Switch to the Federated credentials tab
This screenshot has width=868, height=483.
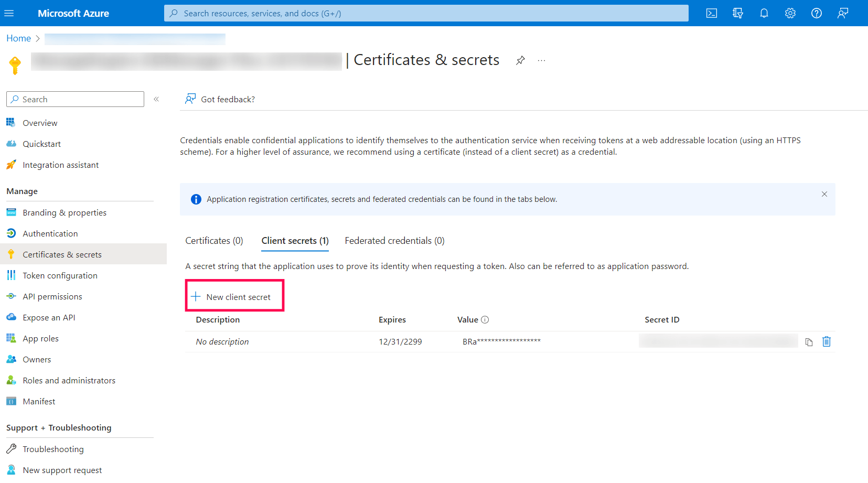pyautogui.click(x=394, y=240)
